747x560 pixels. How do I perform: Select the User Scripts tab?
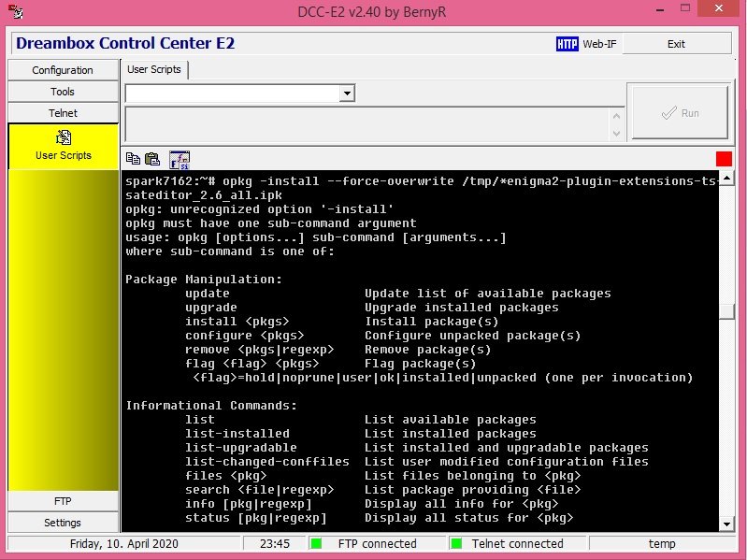coord(154,69)
